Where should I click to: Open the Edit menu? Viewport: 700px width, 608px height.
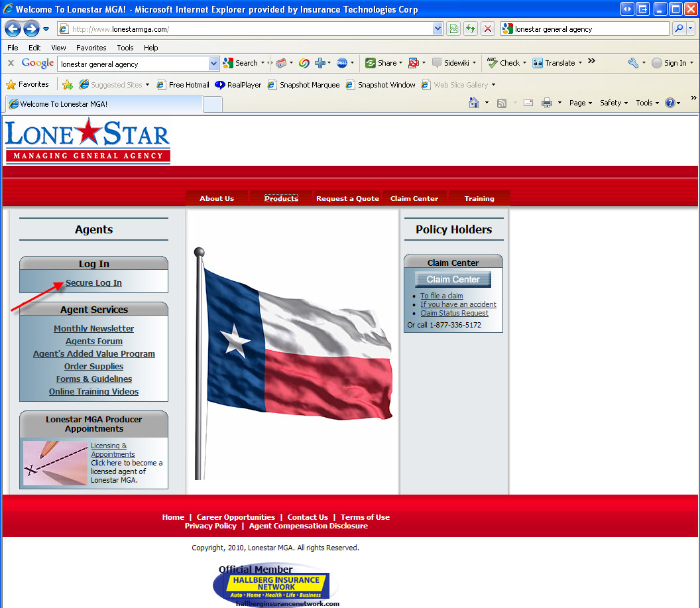34,48
